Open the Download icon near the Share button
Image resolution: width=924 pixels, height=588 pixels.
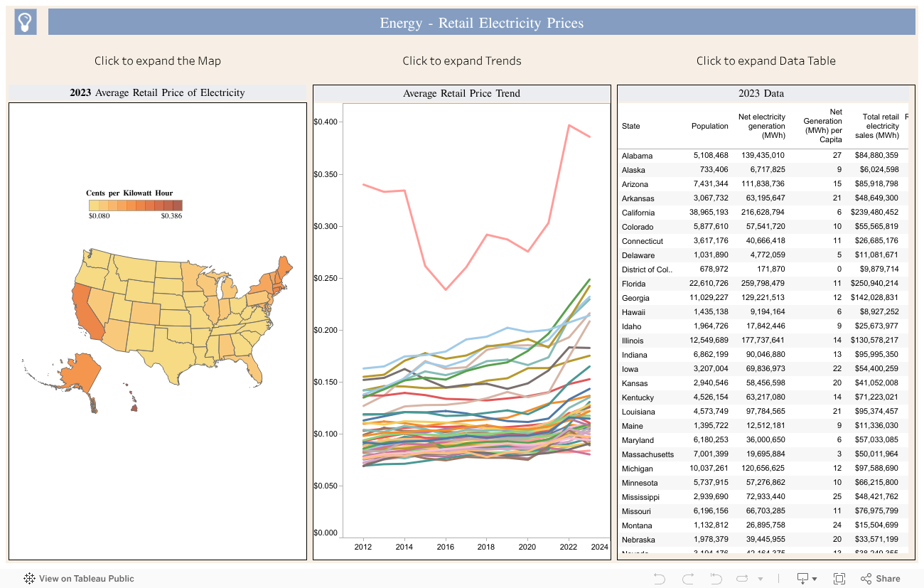(802, 578)
